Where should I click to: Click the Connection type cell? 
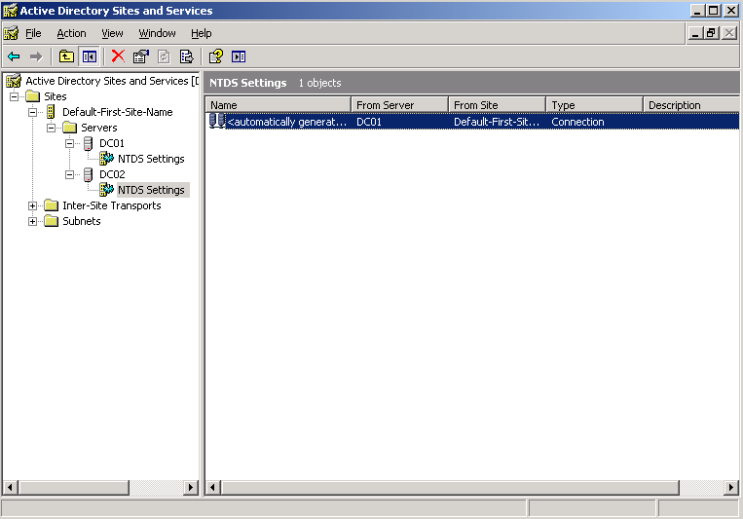[578, 122]
